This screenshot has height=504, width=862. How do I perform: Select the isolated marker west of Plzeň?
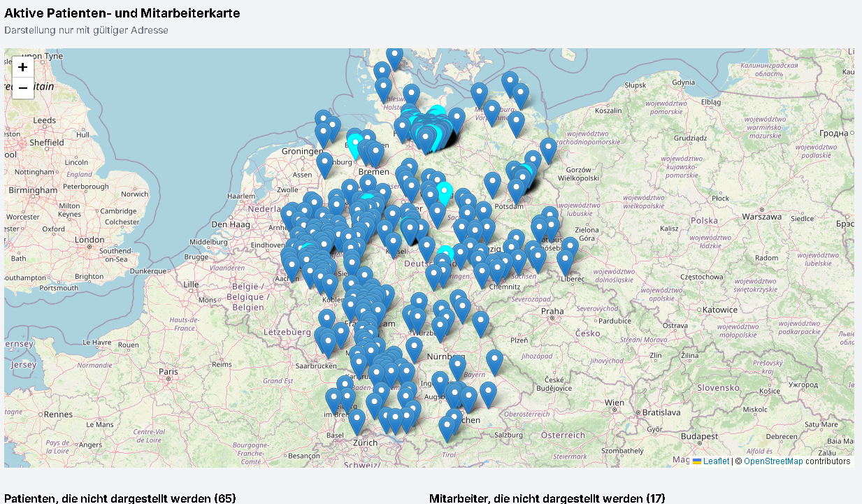click(480, 324)
